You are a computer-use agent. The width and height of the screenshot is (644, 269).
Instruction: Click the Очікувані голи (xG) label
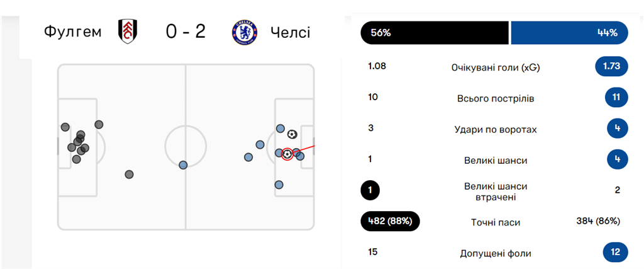point(496,68)
